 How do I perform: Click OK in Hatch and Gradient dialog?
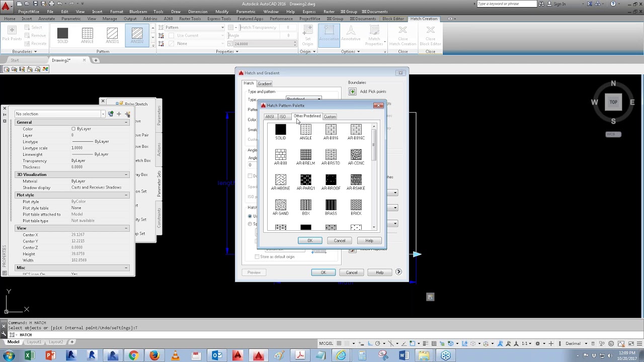pyautogui.click(x=324, y=273)
